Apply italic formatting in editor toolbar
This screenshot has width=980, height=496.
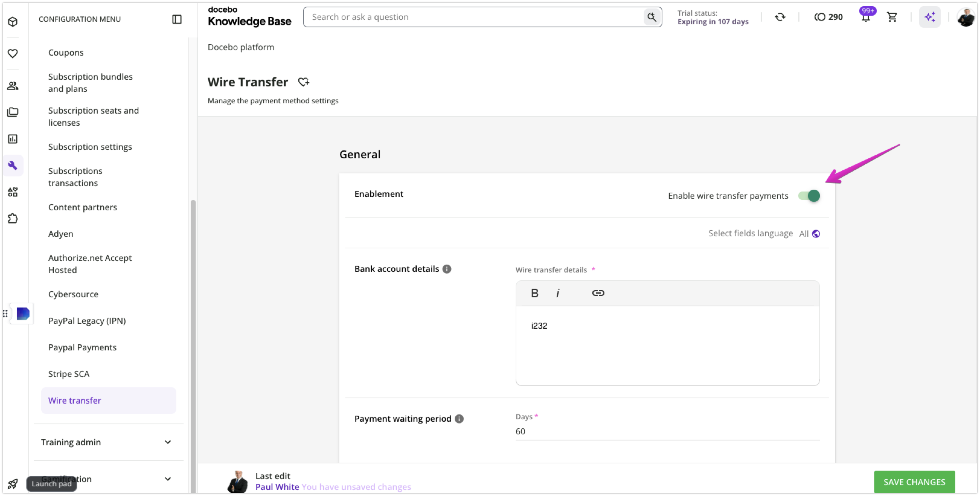pyautogui.click(x=558, y=293)
